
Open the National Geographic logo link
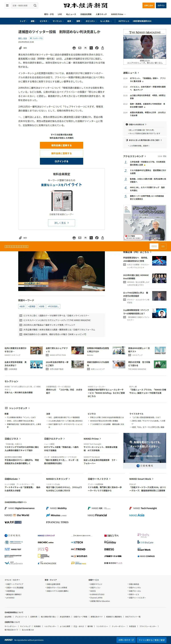[x=43, y=556]
